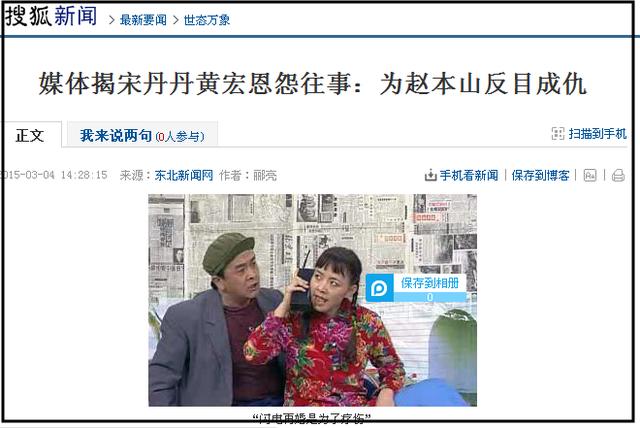
Task: Click the font size icon
Action: point(590,175)
